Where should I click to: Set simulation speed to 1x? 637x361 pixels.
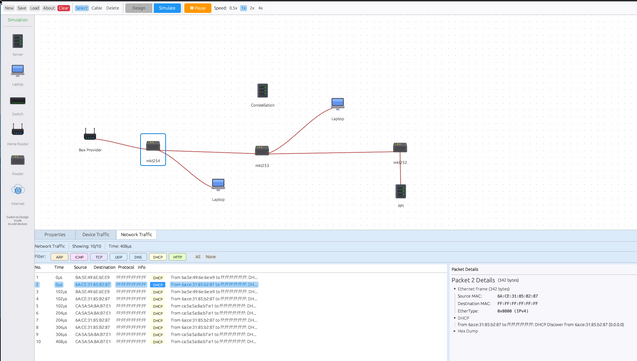coord(243,8)
